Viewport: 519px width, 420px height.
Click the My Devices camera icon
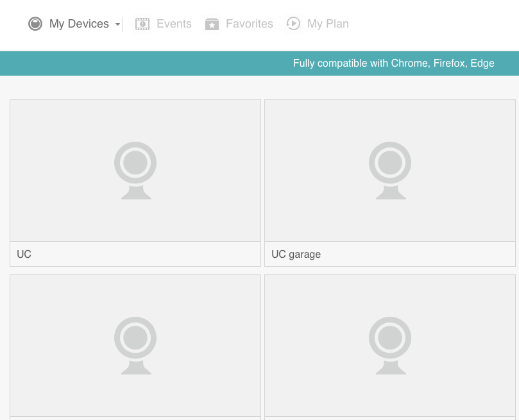35,24
